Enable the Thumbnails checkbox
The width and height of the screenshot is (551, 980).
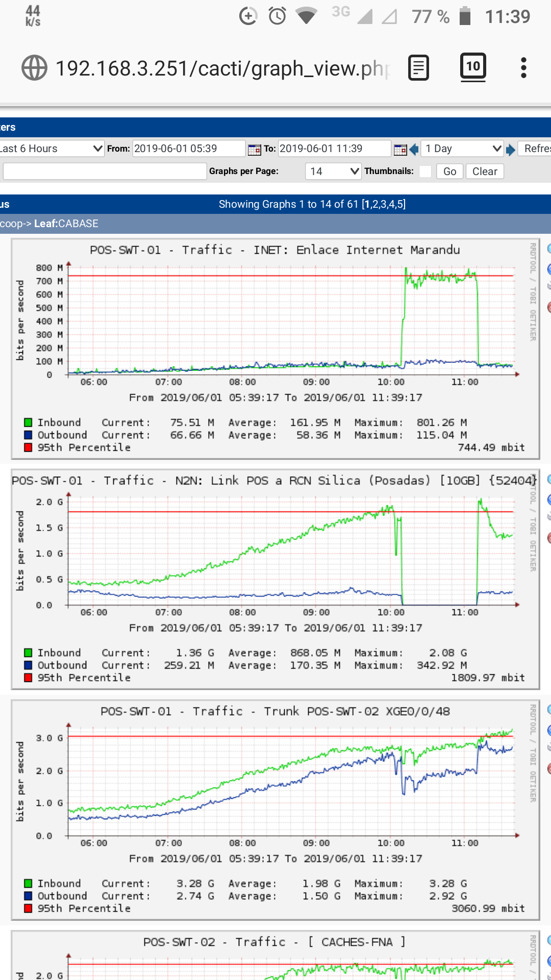point(425,171)
